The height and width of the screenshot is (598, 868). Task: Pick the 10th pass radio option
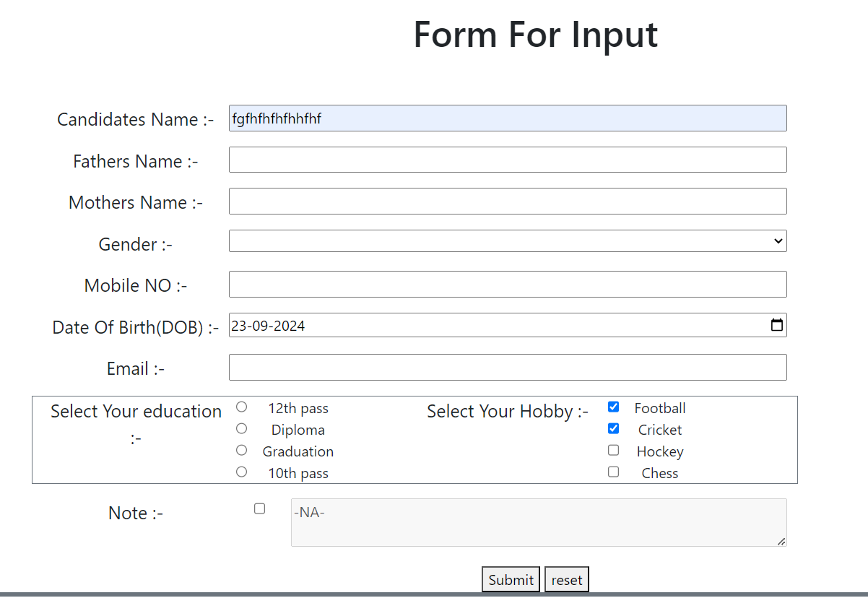click(242, 472)
